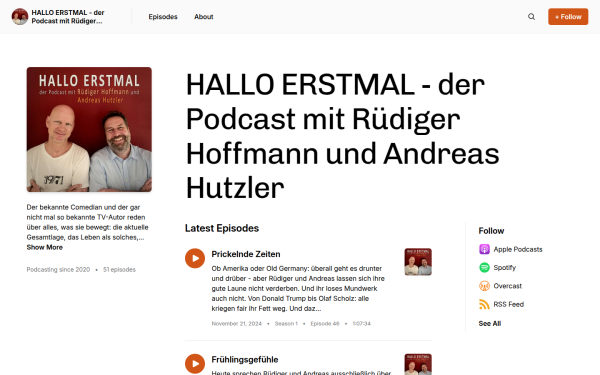600x375 pixels.
Task: Click the Latest Episodes heading
Action: pyautogui.click(x=222, y=228)
